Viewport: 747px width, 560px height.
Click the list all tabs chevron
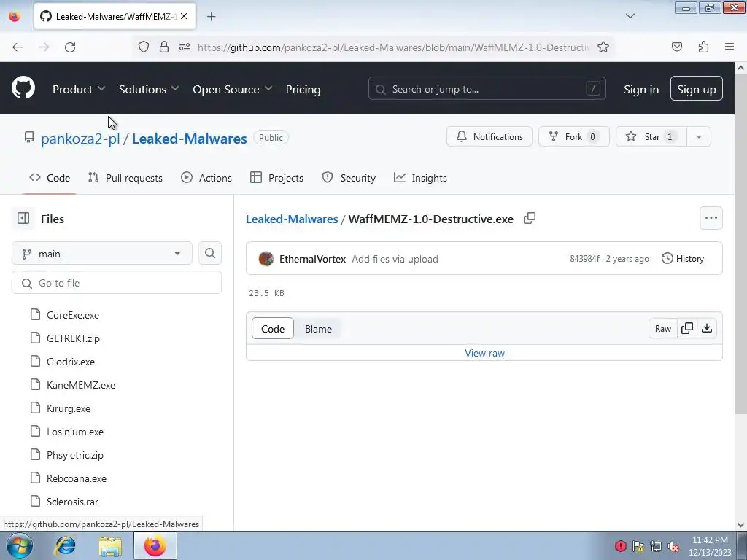coord(630,16)
